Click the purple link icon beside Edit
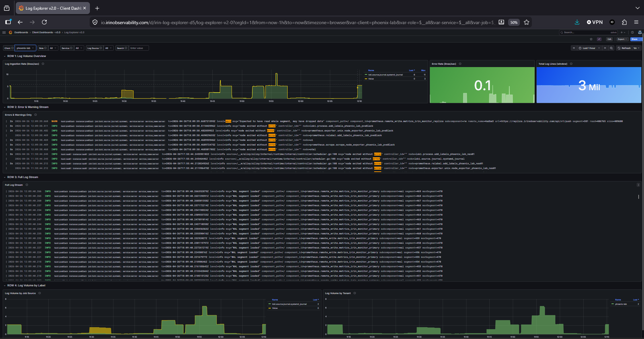644x339 pixels. (x=599, y=39)
